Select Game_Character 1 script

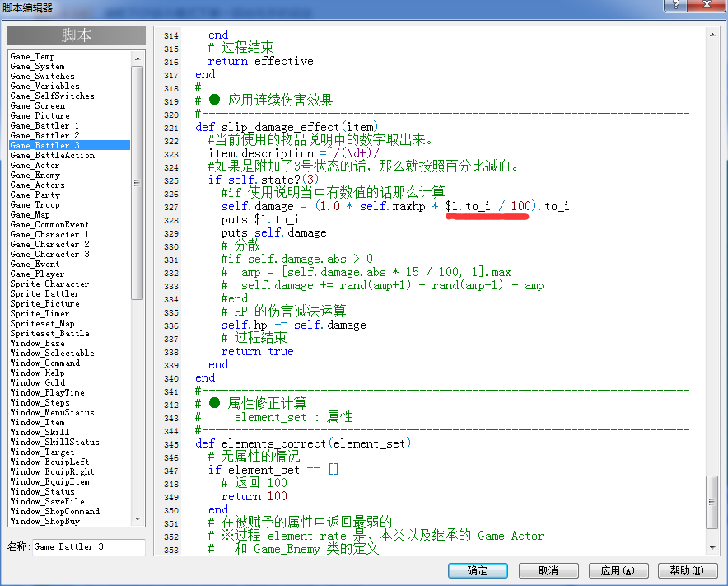(x=49, y=234)
